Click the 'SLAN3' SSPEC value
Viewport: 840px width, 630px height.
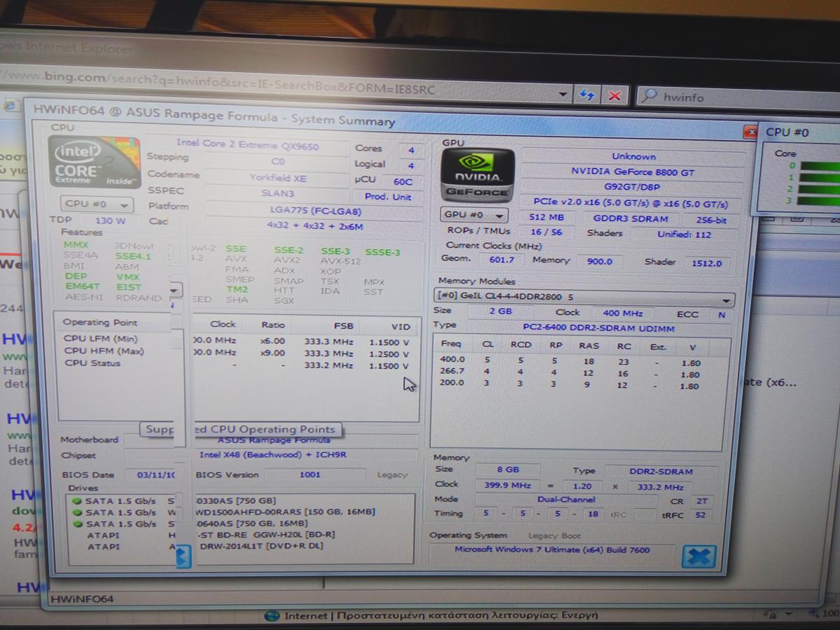[278, 193]
